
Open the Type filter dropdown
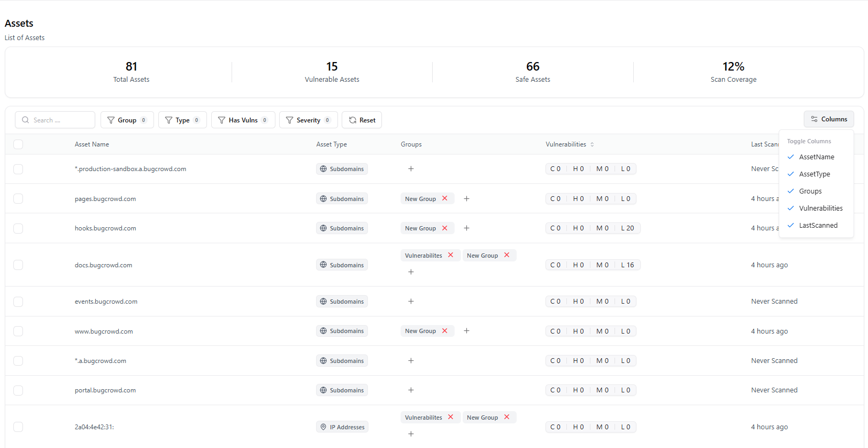[182, 120]
